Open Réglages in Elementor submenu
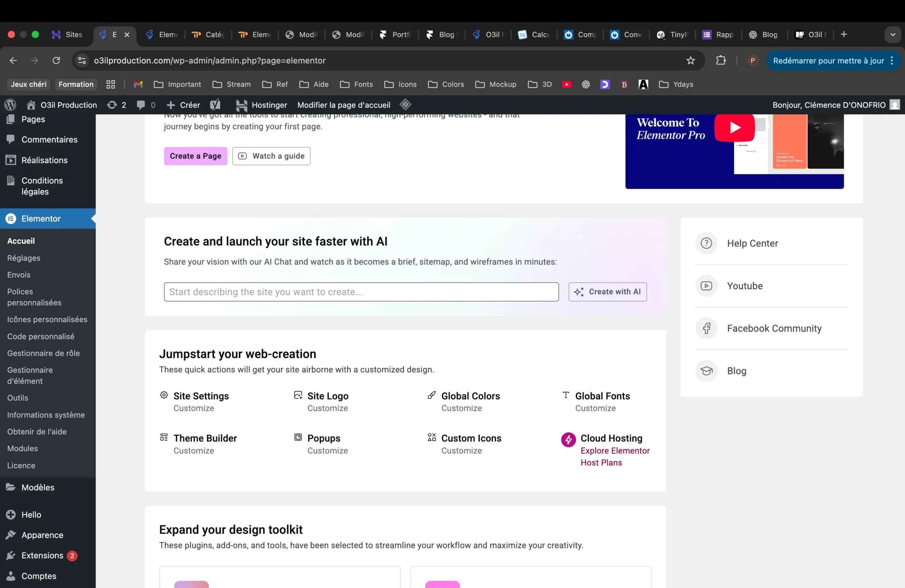 click(x=24, y=258)
